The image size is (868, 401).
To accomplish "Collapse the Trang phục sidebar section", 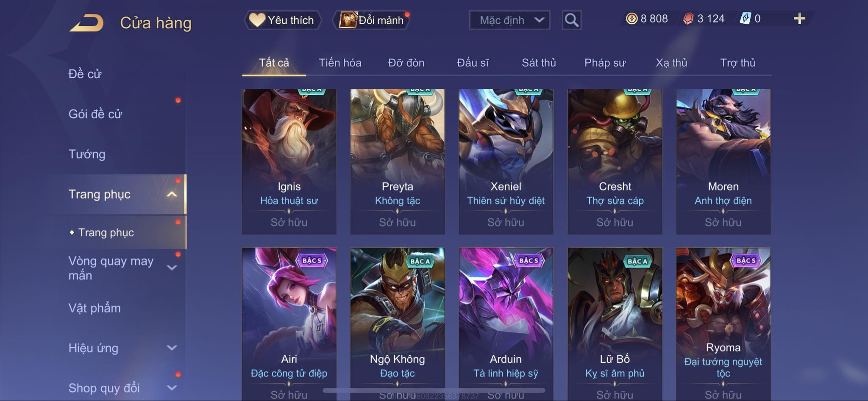I will (172, 194).
